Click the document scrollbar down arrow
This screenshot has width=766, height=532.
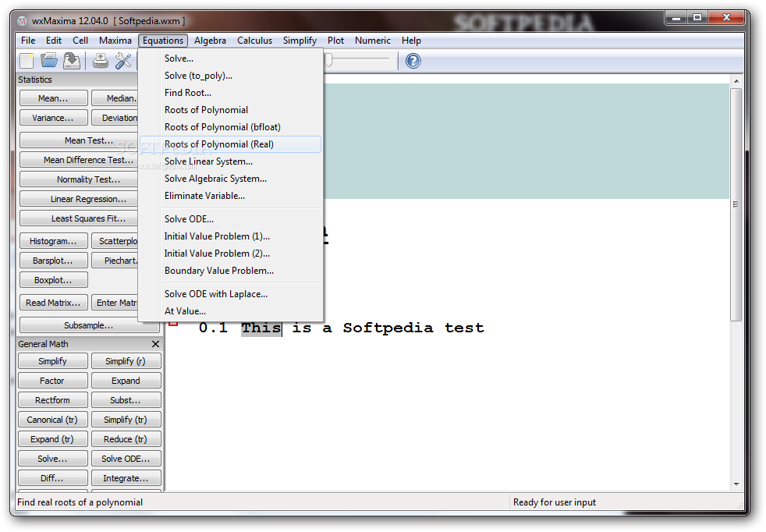(736, 484)
